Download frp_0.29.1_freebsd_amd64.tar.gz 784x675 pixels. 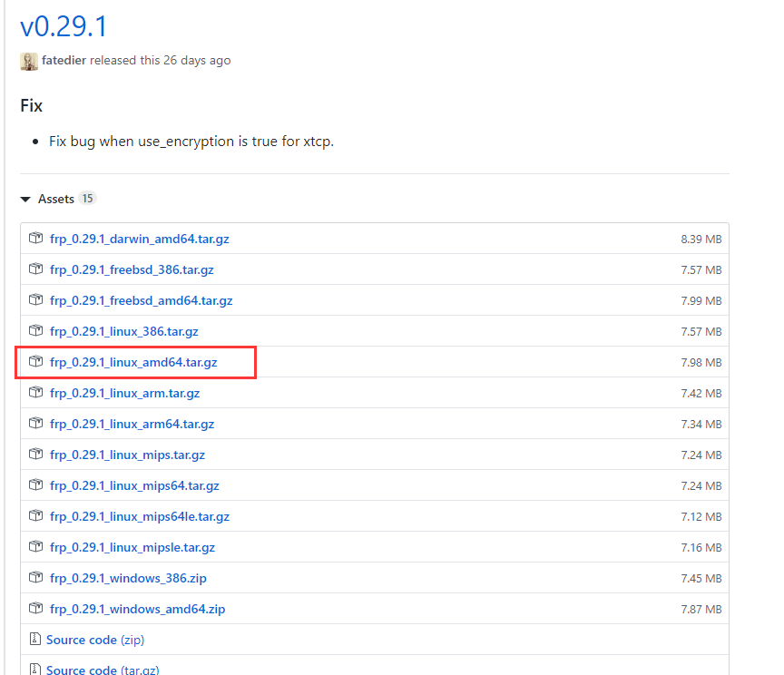(x=142, y=300)
